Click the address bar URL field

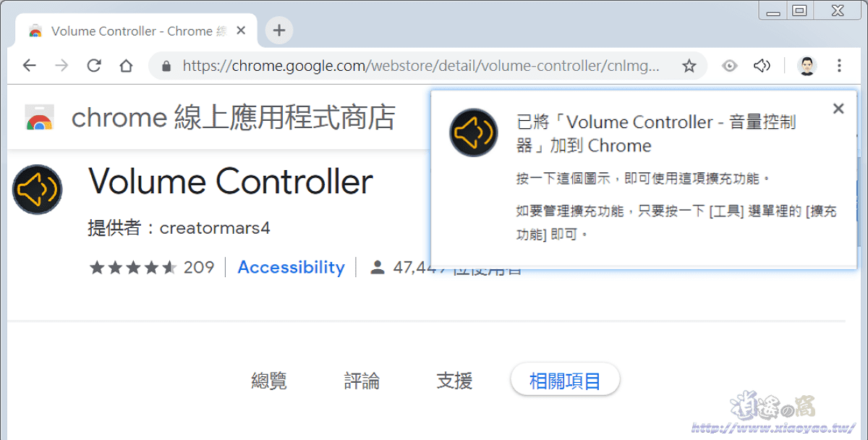420,66
